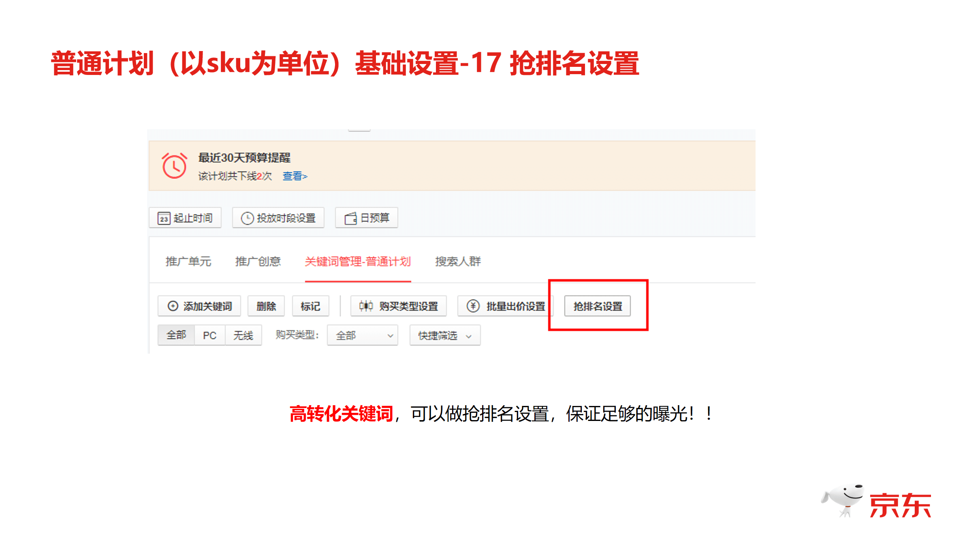This screenshot has width=980, height=551.
Task: Open the 推广单元 tab
Action: [188, 262]
